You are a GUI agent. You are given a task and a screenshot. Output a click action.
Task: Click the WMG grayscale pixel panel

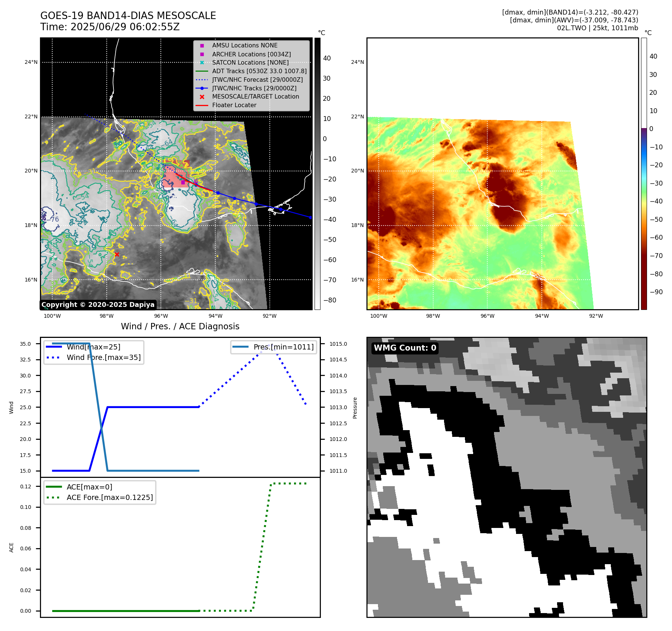(x=507, y=477)
